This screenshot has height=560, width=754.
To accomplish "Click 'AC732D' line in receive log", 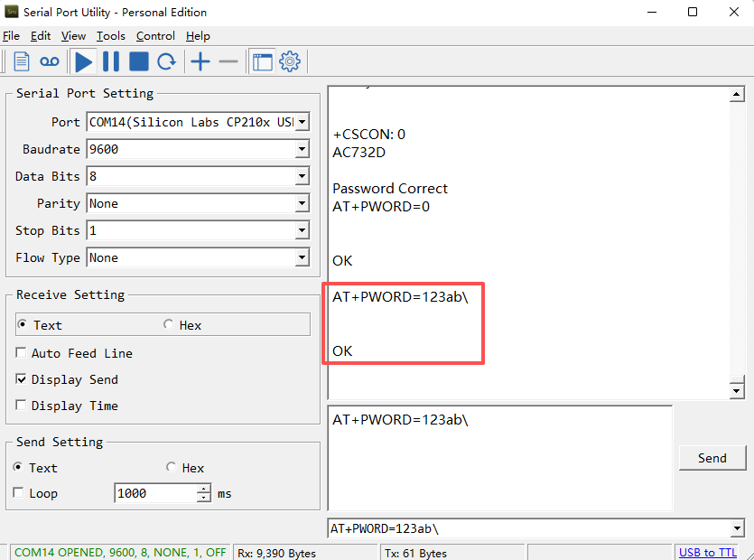I will (358, 153).
